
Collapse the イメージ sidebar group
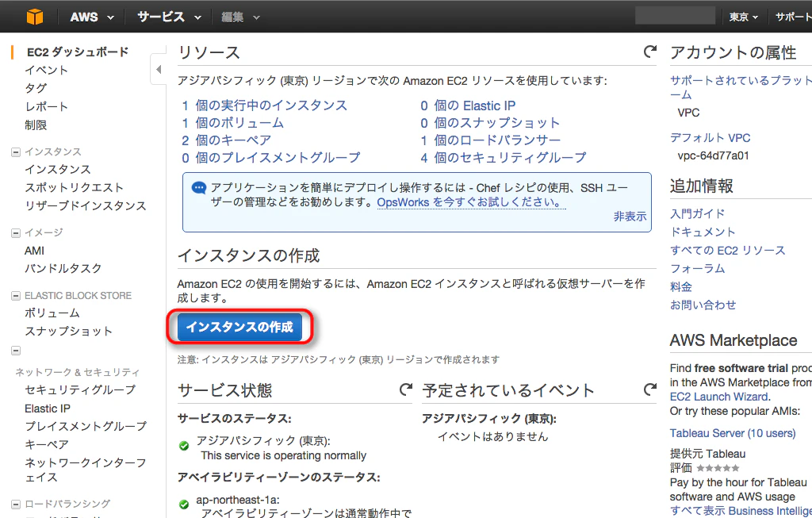coord(16,232)
